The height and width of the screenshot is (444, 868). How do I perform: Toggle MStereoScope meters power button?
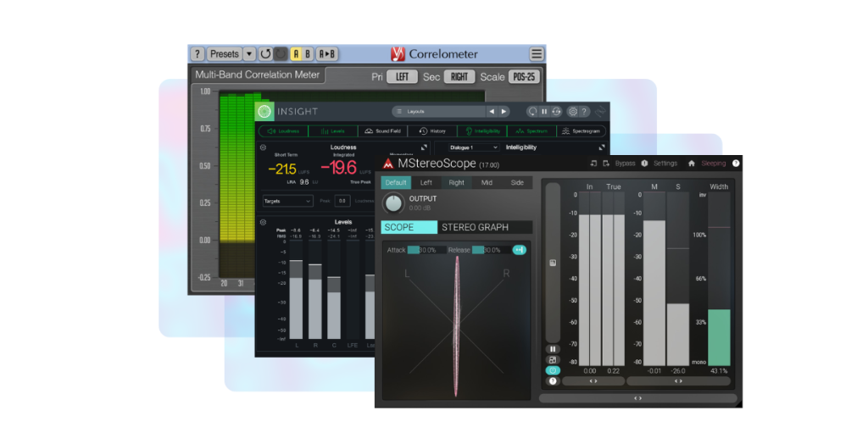[553, 370]
